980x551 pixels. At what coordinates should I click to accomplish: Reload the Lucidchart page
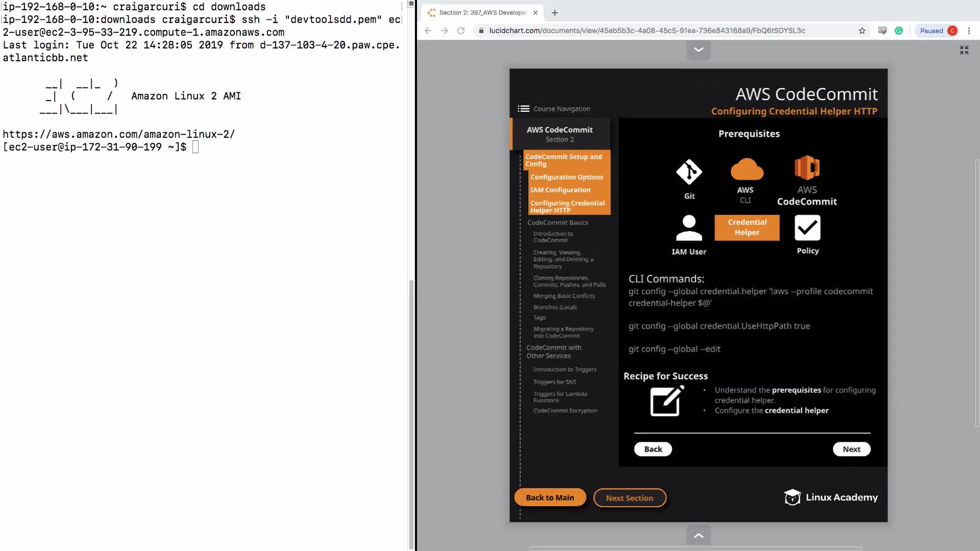(x=461, y=31)
